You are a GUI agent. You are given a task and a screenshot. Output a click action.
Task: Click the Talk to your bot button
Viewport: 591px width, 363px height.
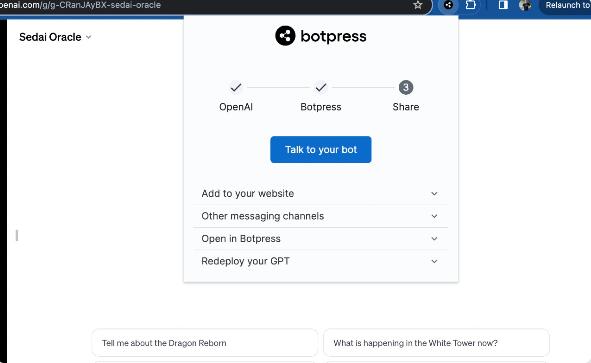point(321,150)
